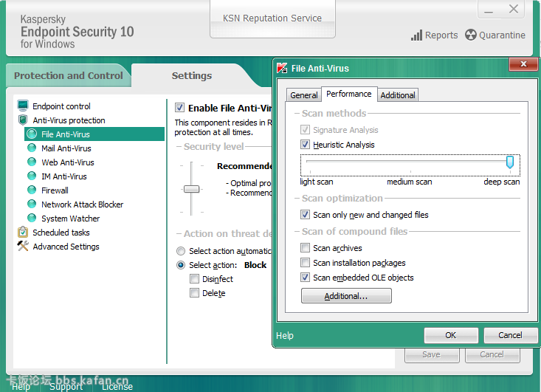Check the Disinfect option
541x392 pixels.
click(195, 279)
